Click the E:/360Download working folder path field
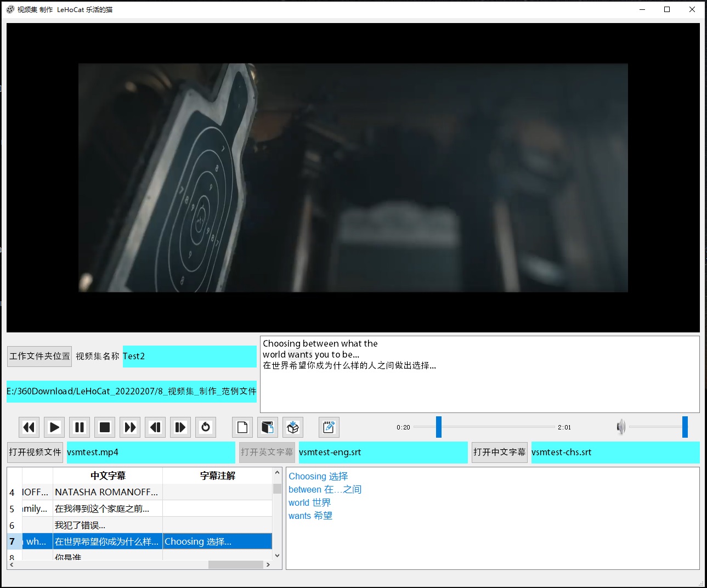Viewport: 707px width, 588px height. tap(132, 392)
